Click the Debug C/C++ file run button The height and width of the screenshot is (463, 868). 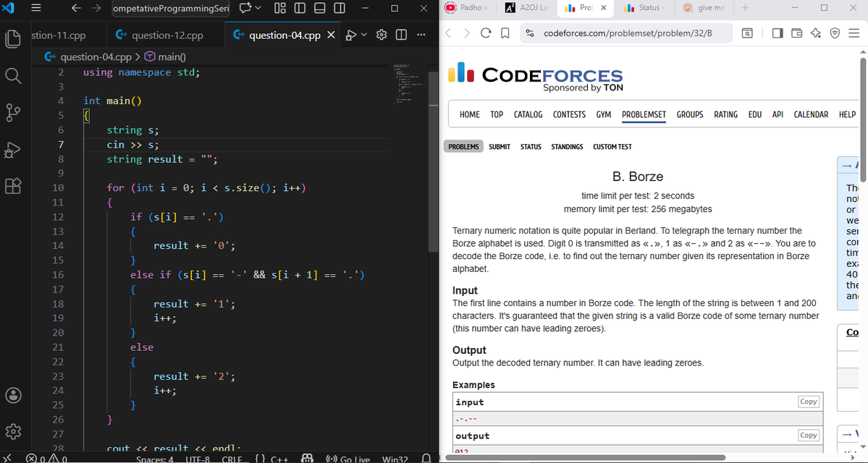350,35
